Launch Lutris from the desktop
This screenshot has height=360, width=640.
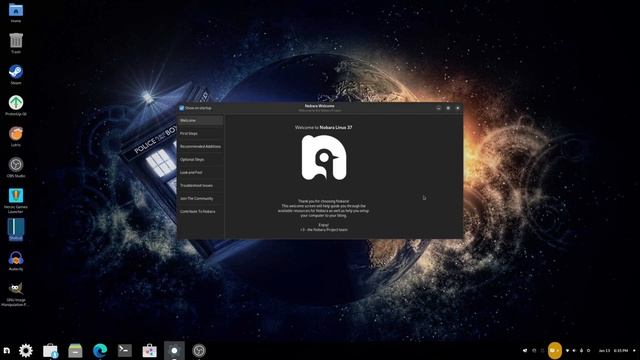click(16, 136)
